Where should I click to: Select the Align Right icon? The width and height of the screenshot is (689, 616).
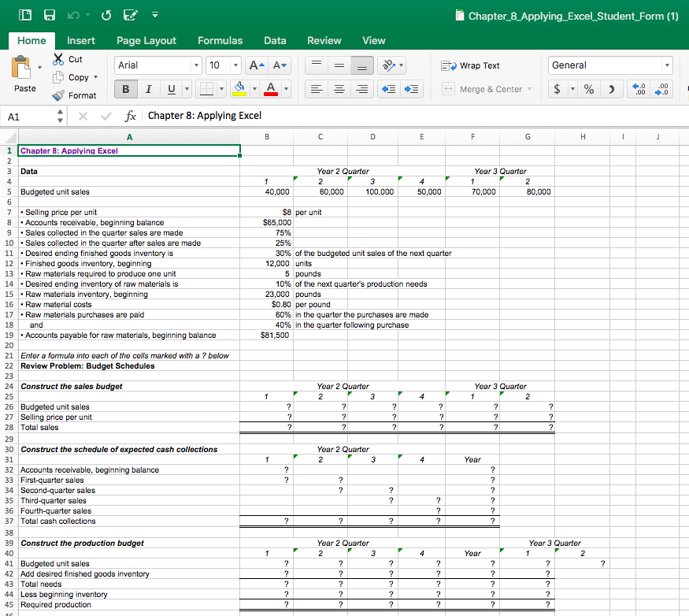pos(361,89)
